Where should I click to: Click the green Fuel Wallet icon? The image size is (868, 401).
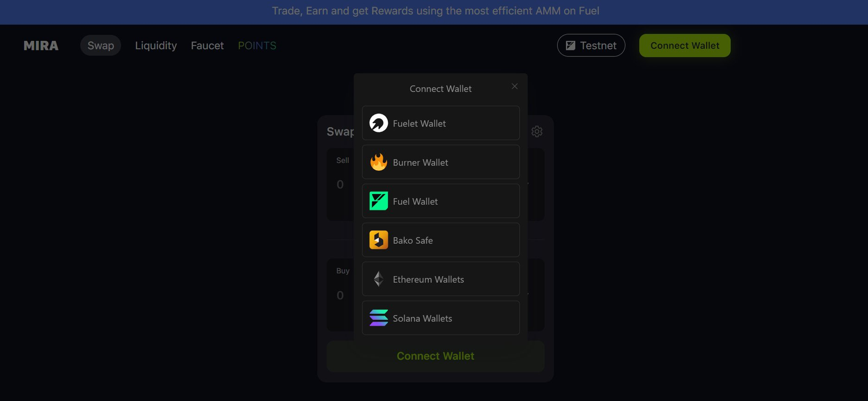point(379,201)
